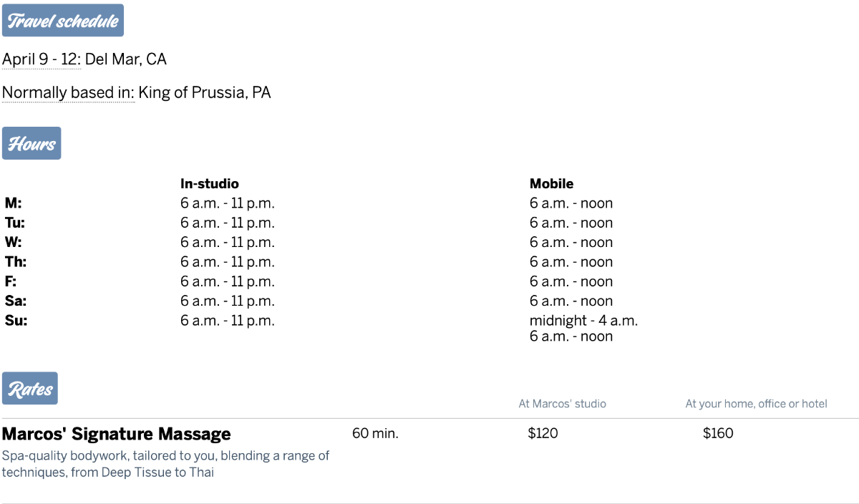Click the Monday 'M:' row label
The image size is (859, 504).
point(13,203)
